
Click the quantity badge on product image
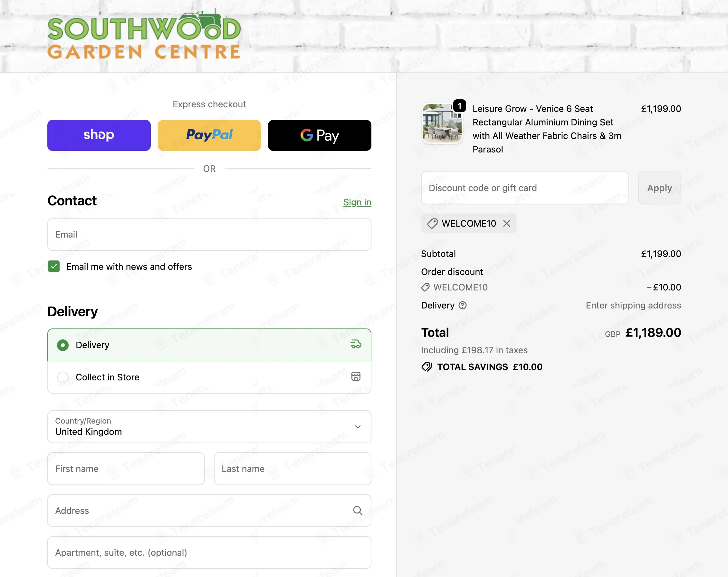[x=459, y=106]
